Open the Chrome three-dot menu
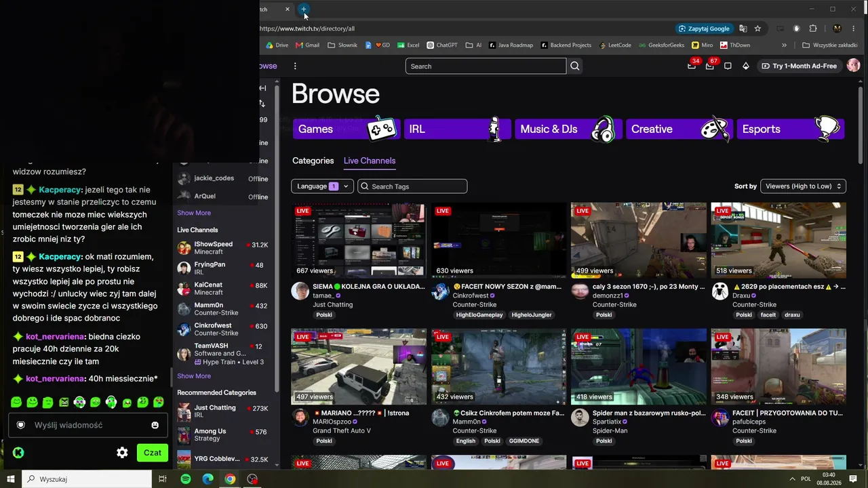This screenshot has height=488, width=868. coord(854,28)
